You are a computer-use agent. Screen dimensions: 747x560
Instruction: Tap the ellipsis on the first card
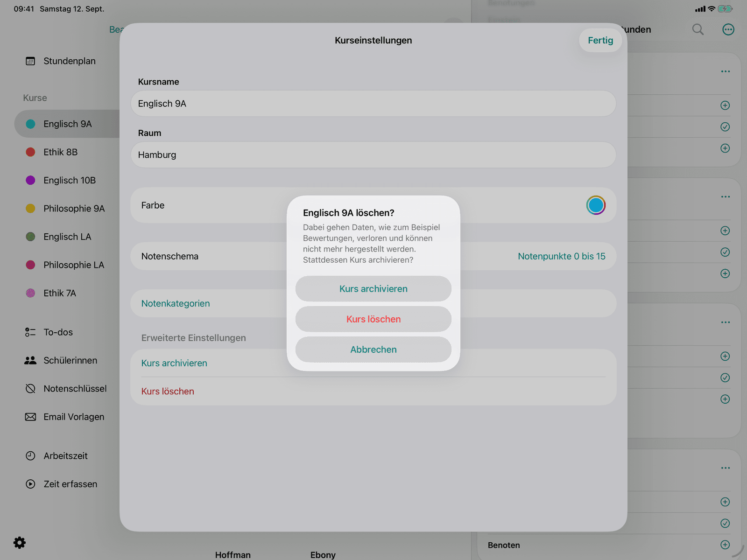[x=726, y=71]
